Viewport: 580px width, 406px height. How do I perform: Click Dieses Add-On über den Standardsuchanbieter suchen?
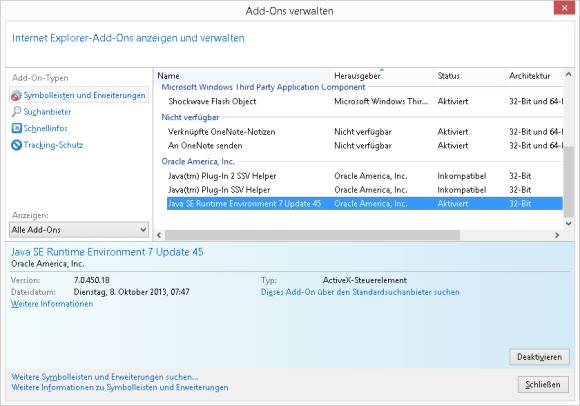360,292
